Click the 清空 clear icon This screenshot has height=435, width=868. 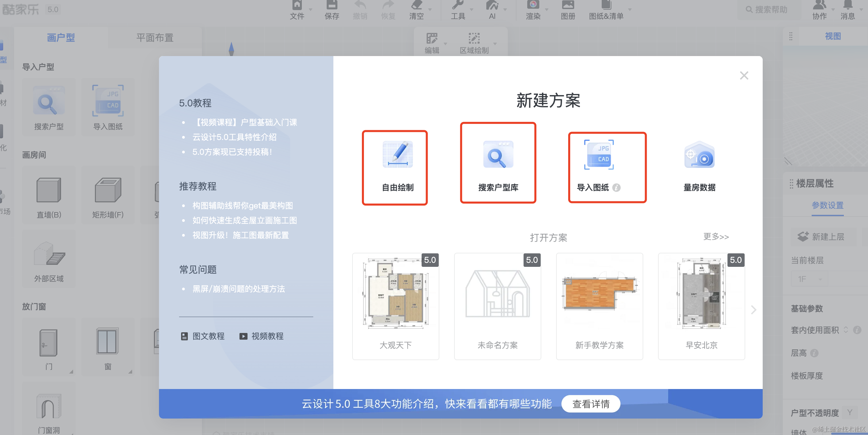[x=417, y=5]
